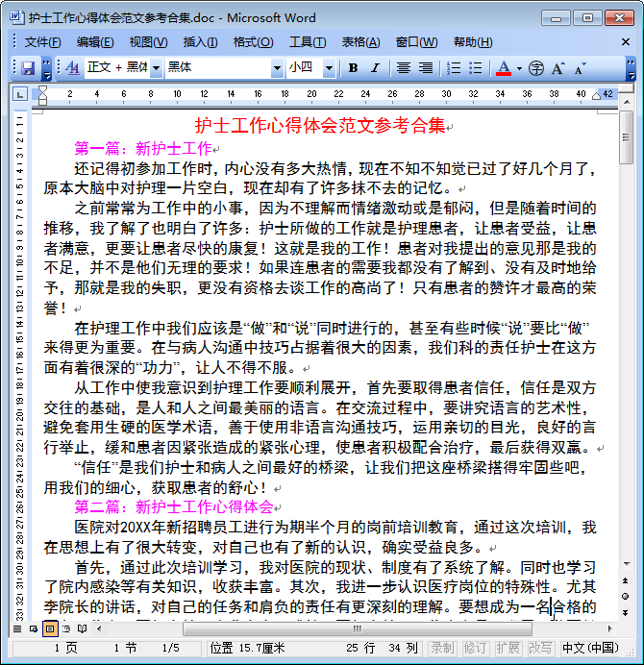Open the 窗口(W) menu
Screen dimensions: 644x665
pos(416,42)
